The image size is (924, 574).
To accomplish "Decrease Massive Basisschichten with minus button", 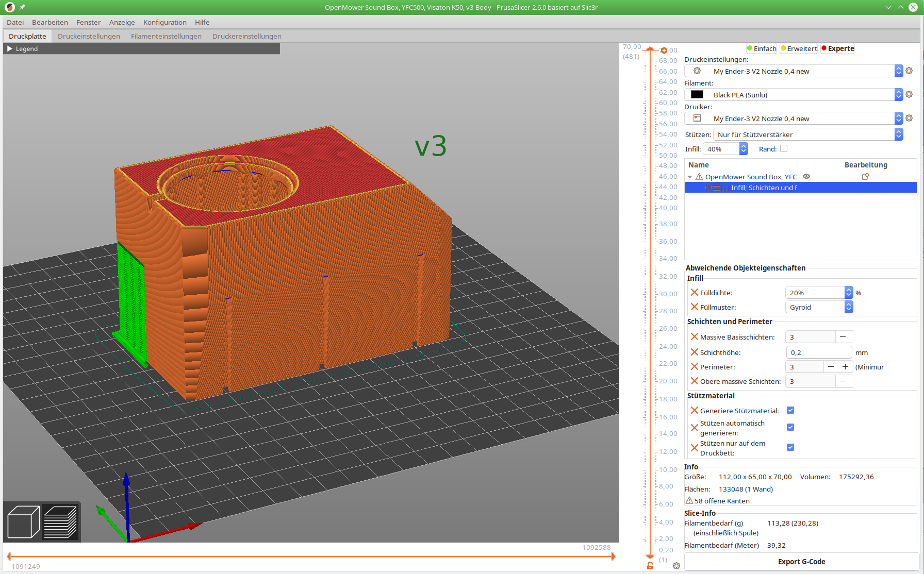I will (x=843, y=336).
